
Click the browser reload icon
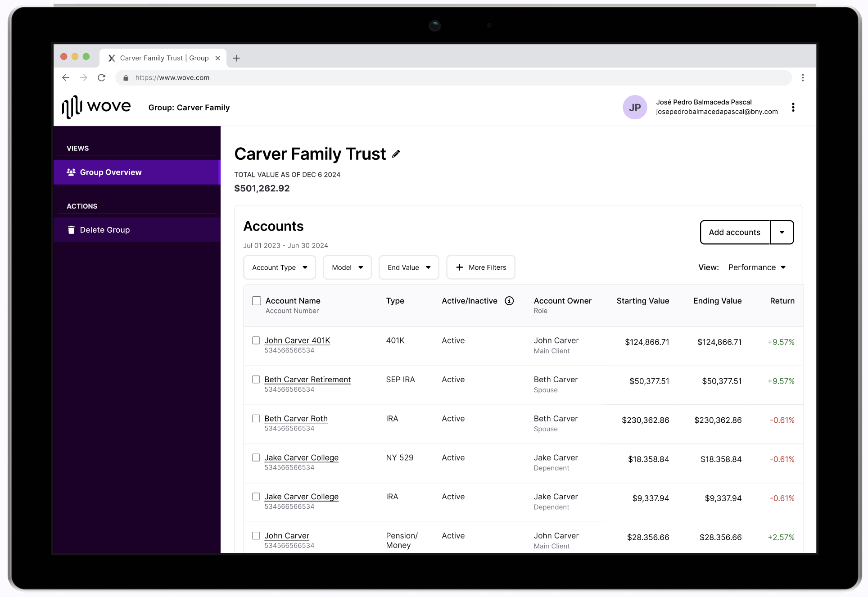click(102, 77)
